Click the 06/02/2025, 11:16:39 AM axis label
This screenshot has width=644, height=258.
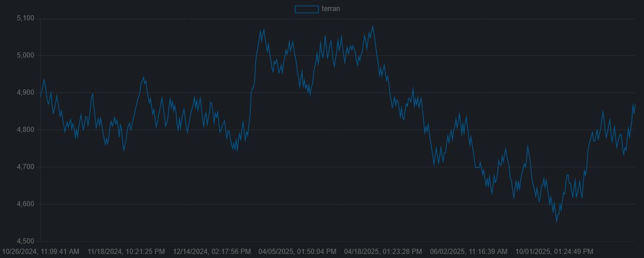pos(469,251)
